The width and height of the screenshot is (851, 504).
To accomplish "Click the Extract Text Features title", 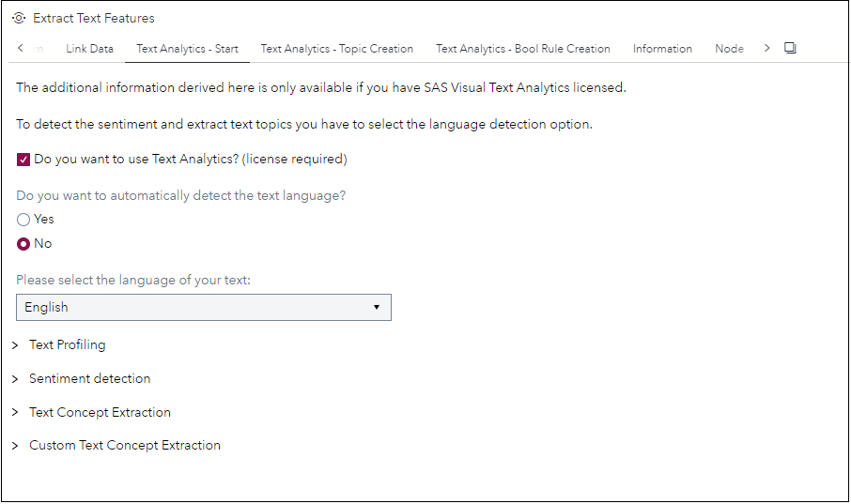I will tap(94, 18).
